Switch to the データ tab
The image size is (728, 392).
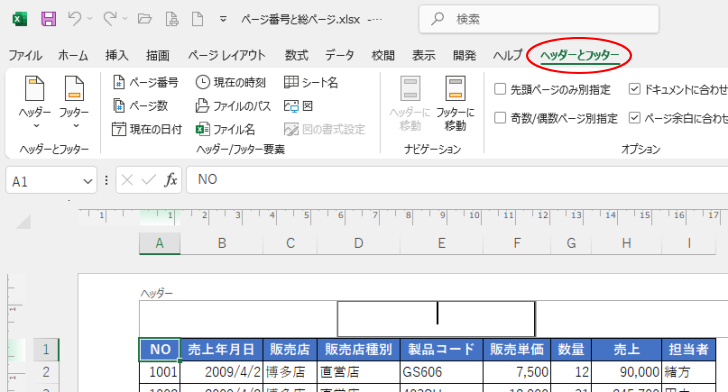click(x=339, y=56)
